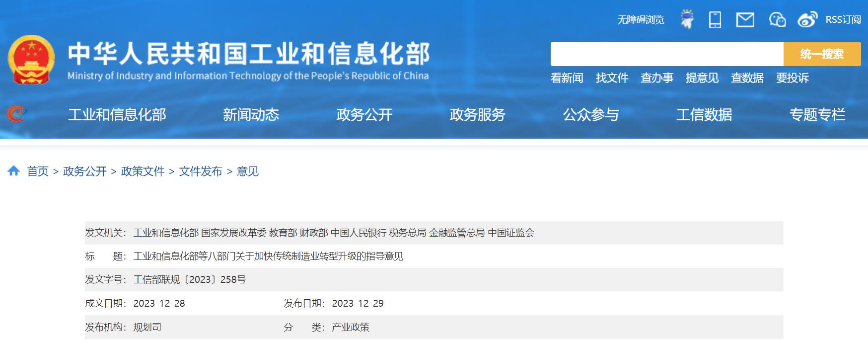The width and height of the screenshot is (868, 343).
Task: Open 政务服务 navigation menu
Action: [x=477, y=114]
